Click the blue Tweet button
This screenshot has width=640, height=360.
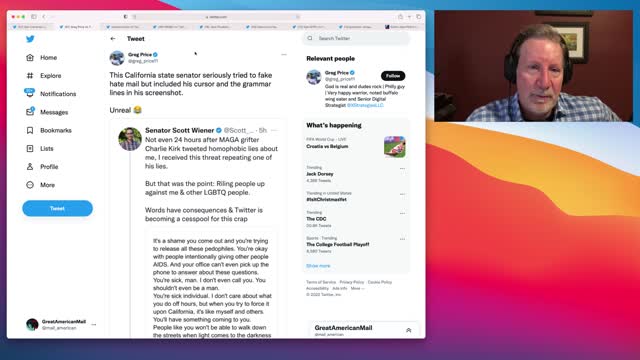[x=57, y=208]
